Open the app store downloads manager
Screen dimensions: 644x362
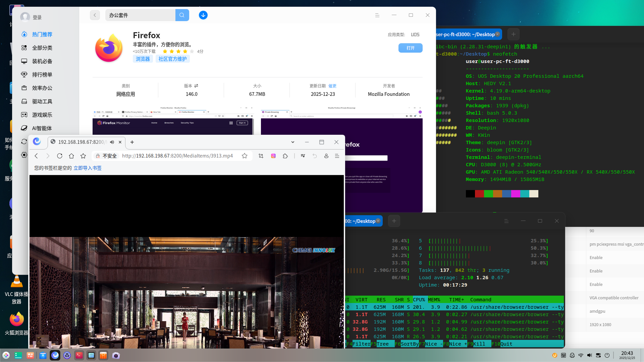click(203, 15)
